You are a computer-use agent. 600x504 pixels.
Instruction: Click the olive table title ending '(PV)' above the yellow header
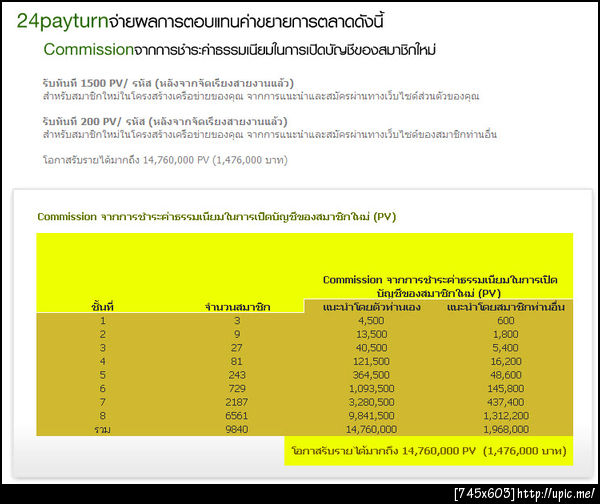(x=217, y=217)
